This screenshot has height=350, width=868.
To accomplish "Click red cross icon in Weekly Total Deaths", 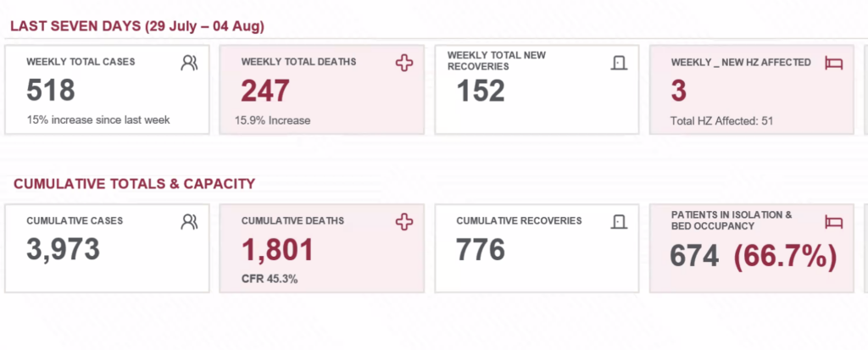I will [404, 63].
